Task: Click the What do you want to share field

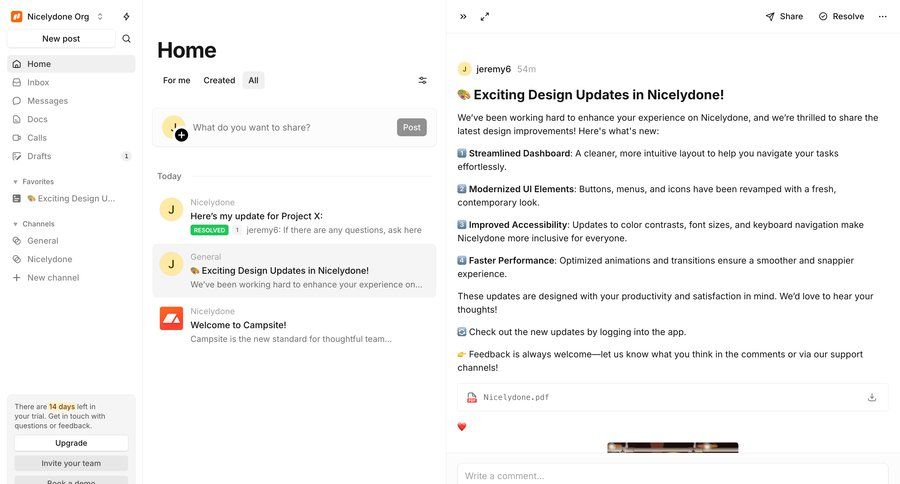Action: coord(292,127)
